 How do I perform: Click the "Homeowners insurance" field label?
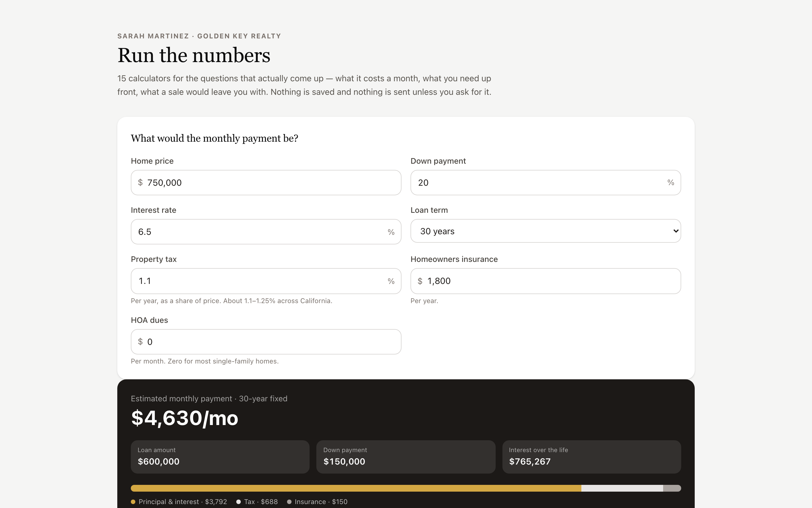[x=454, y=259]
